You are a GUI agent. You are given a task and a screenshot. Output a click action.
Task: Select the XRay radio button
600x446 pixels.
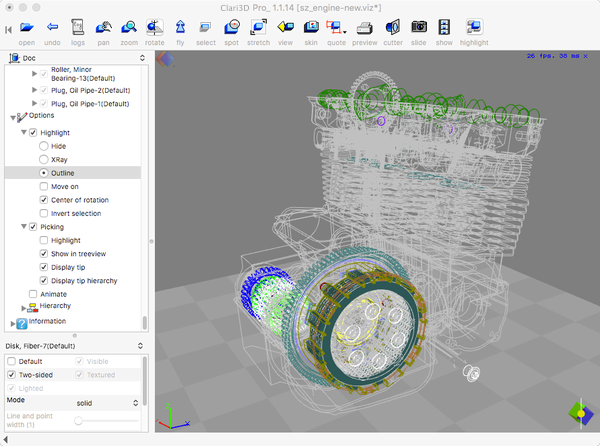(44, 159)
